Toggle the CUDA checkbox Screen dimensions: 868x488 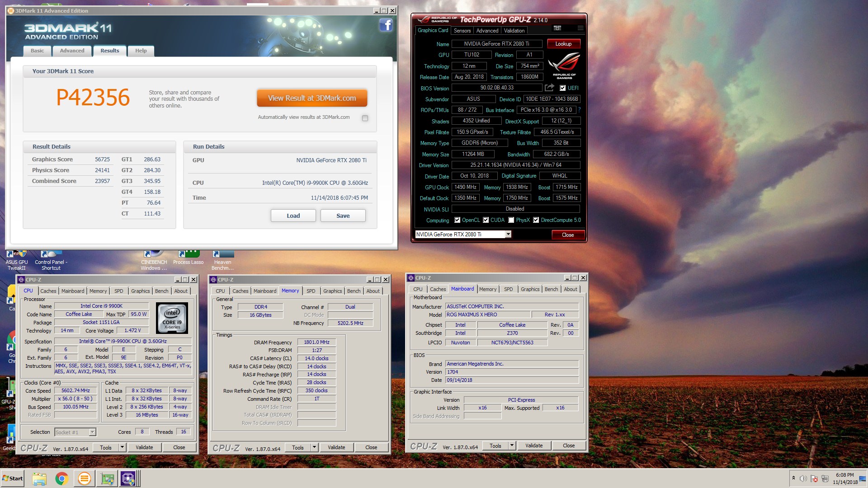(x=486, y=220)
